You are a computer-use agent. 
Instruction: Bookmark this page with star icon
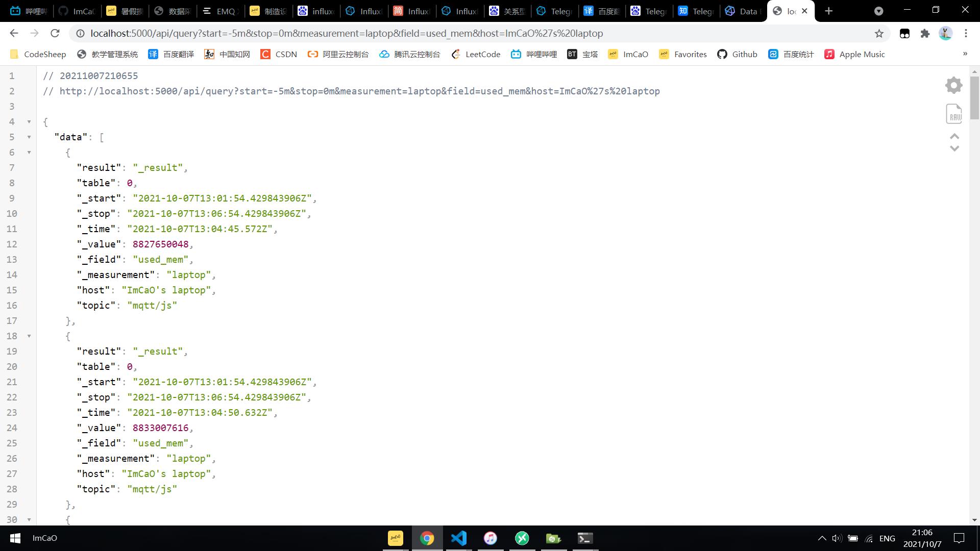(x=879, y=33)
